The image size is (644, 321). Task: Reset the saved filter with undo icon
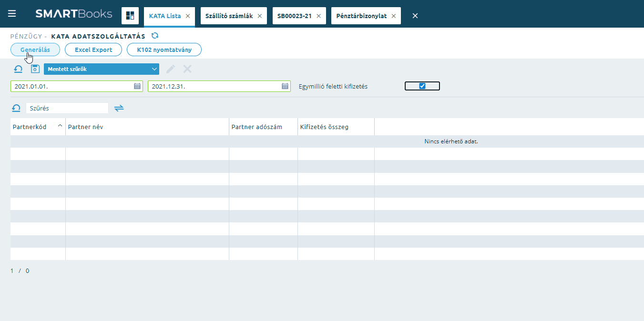[18, 69]
